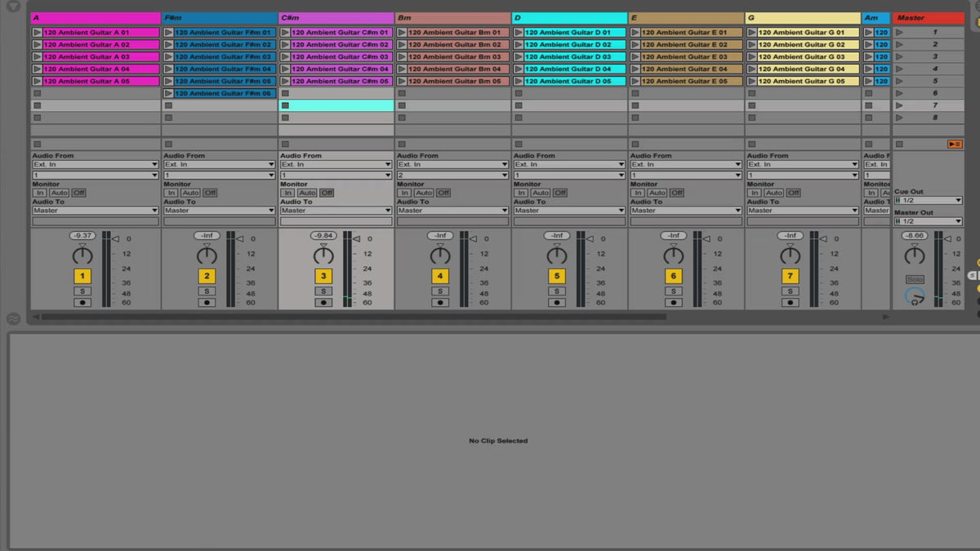Click the Solo button on Master track

tap(915, 279)
